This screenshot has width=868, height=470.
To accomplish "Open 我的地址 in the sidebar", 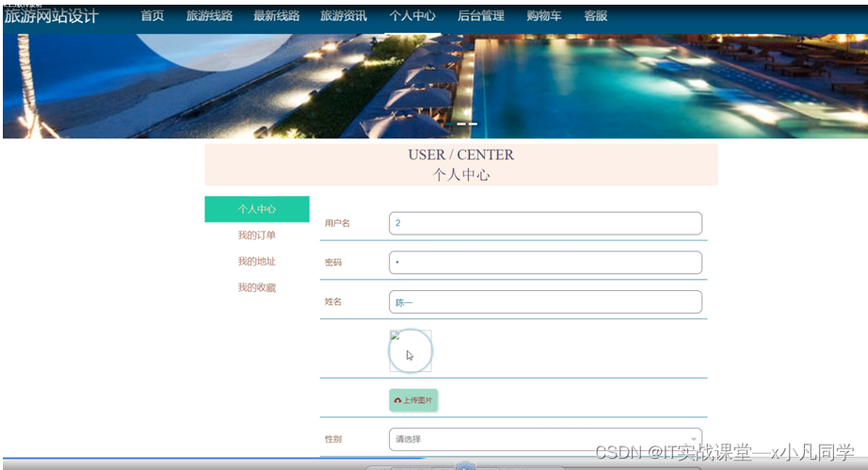I will click(257, 261).
